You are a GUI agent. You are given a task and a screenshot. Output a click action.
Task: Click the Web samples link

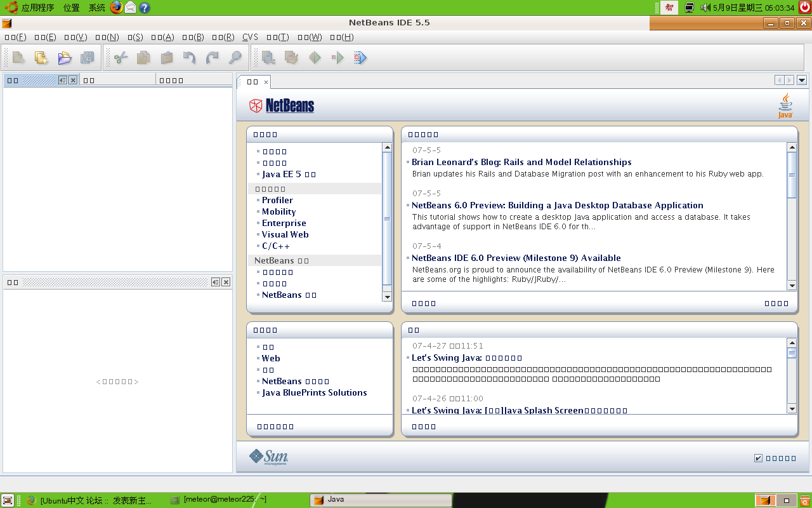[x=271, y=358]
